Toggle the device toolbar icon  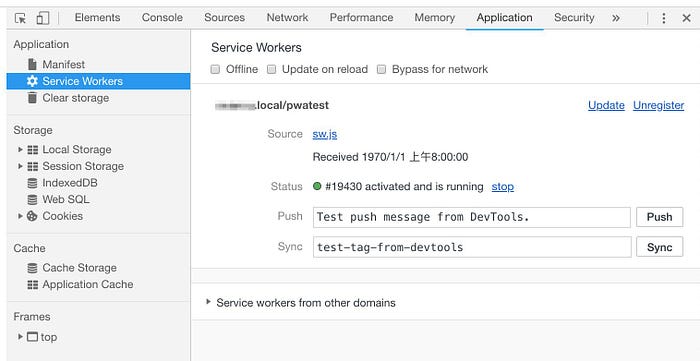click(43, 18)
